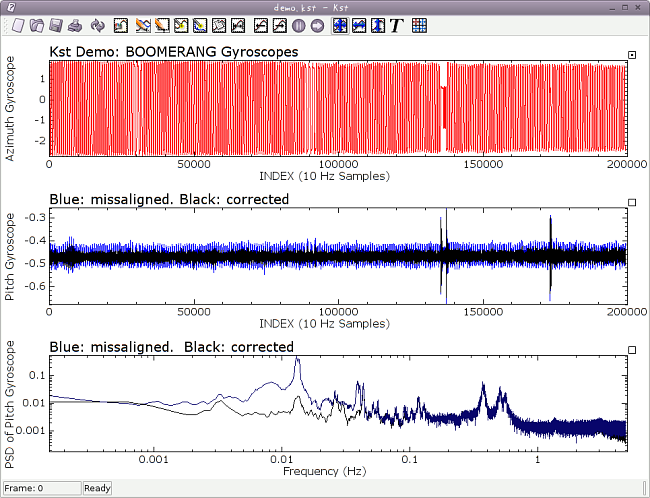Activate the grid layout mode icon
650x498 pixels.
point(420,25)
